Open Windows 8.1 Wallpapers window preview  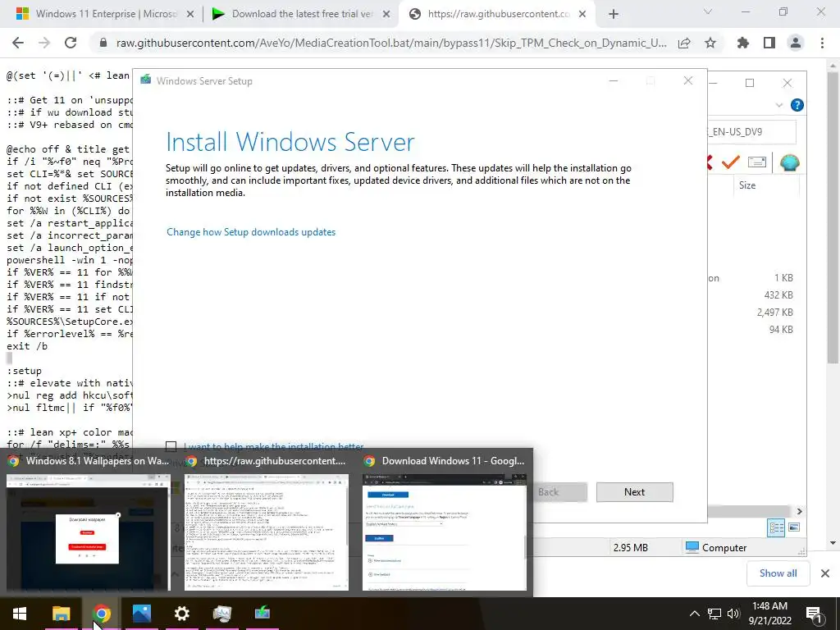[88, 532]
